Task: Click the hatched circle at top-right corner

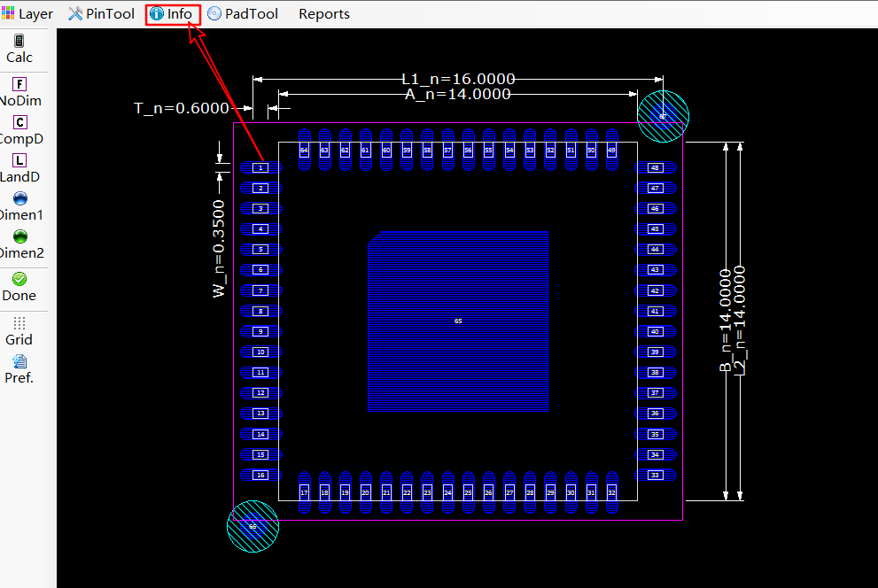Action: click(x=662, y=115)
